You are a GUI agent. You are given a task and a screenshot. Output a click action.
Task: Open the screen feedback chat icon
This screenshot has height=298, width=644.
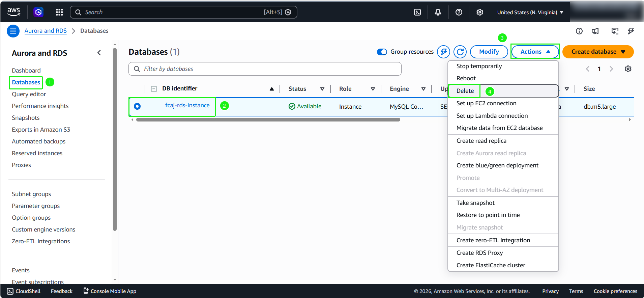pyautogui.click(x=615, y=31)
